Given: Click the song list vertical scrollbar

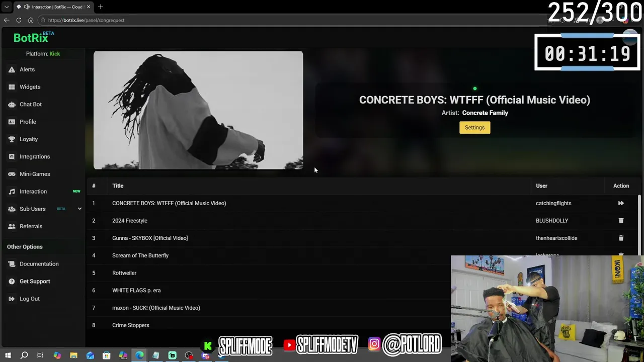Looking at the screenshot, I should click(639, 226).
